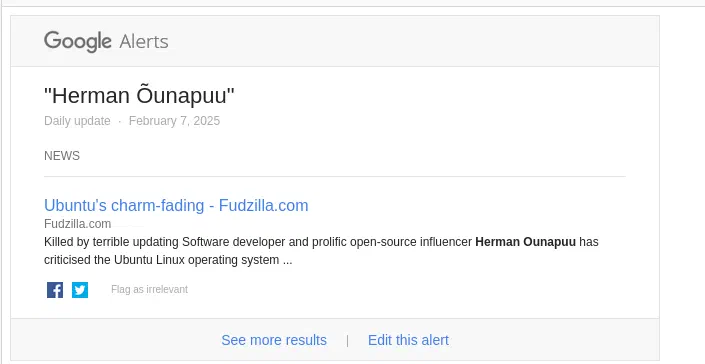705x364 pixels.
Task: Click the "Herman Õunapuu" alert title
Action: (139, 96)
